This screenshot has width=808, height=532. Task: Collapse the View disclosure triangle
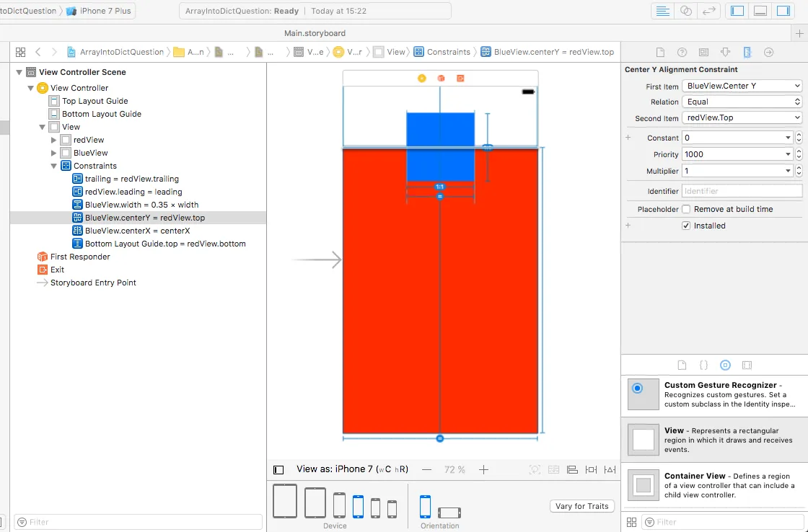43,127
